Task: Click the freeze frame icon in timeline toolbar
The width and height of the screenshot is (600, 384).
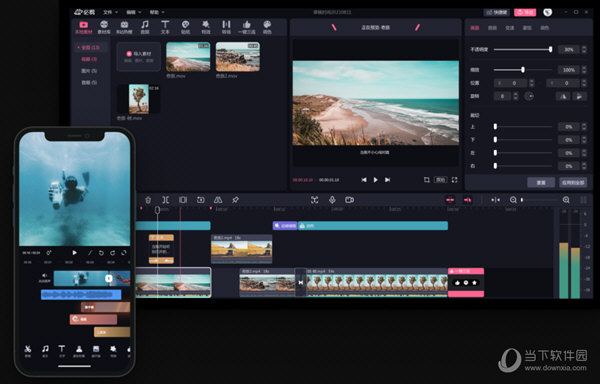Action: pyautogui.click(x=201, y=200)
